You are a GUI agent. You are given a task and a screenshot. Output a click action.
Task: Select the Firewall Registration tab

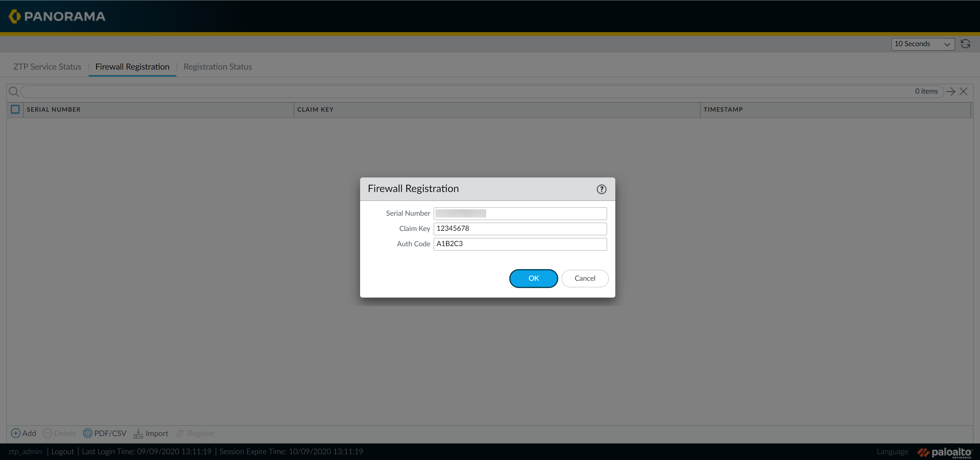132,67
